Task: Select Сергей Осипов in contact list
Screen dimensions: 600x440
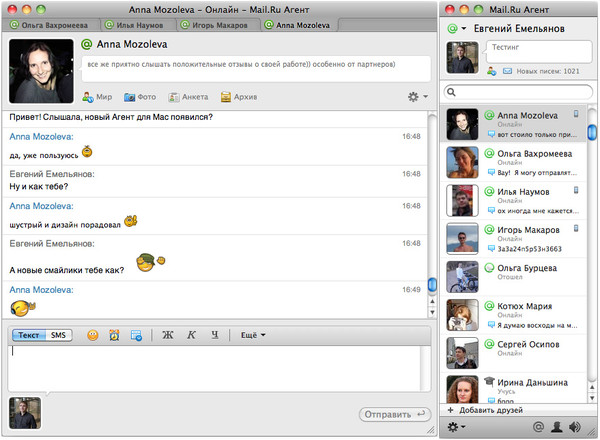Action: pos(514,353)
